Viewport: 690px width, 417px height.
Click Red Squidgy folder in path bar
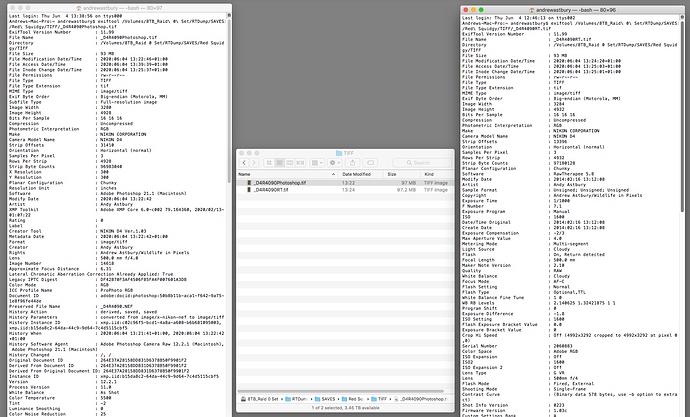click(x=352, y=399)
